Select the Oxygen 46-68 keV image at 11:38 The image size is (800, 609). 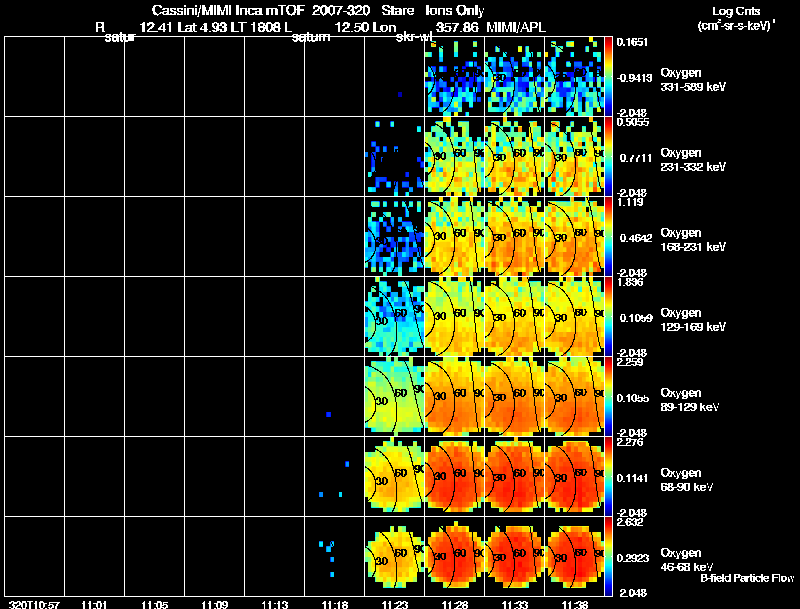[x=574, y=556]
